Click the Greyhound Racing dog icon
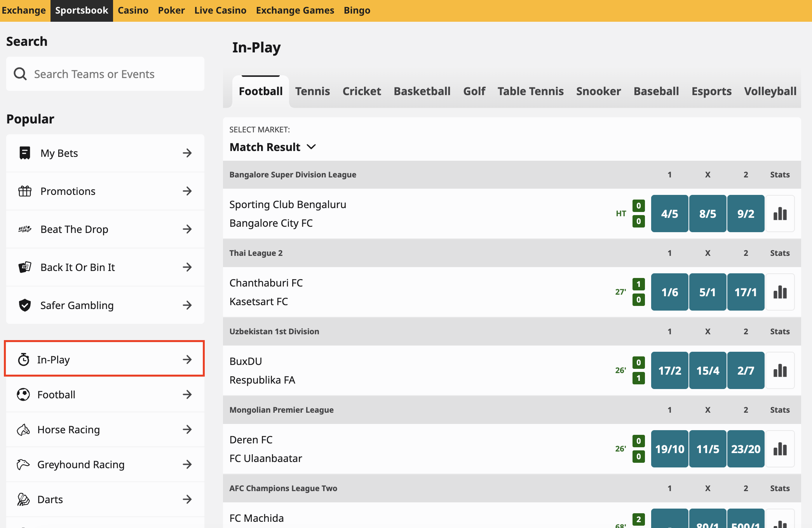812x528 pixels. [23, 464]
